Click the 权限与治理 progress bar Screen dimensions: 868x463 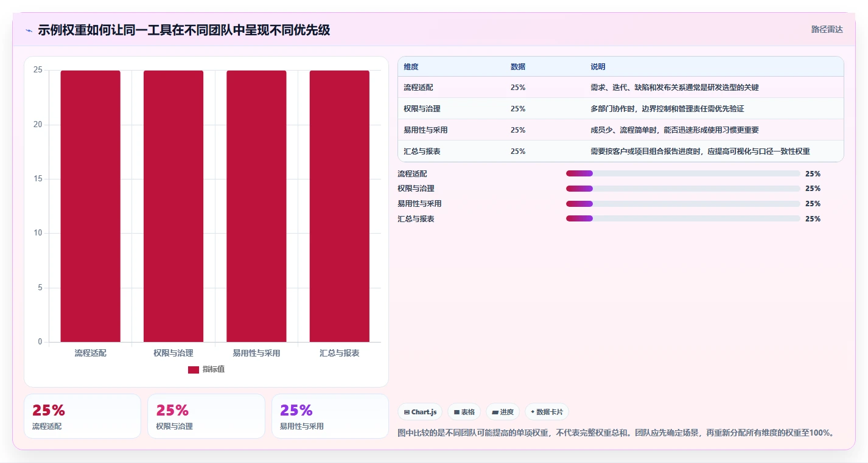pyautogui.click(x=683, y=189)
